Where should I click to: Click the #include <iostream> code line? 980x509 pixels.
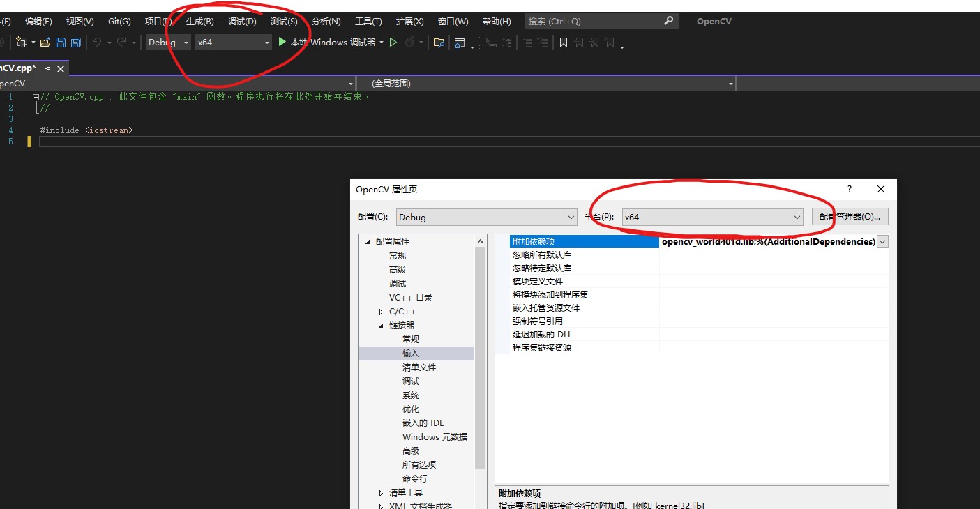(x=86, y=130)
